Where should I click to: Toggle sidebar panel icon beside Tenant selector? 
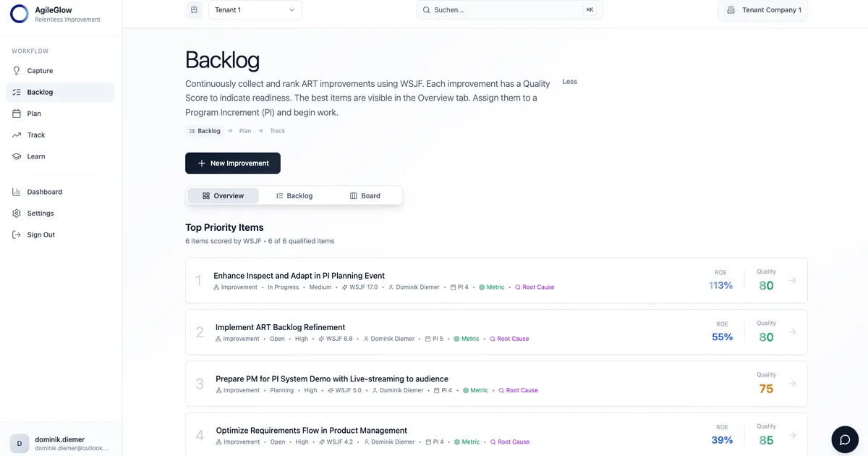pyautogui.click(x=194, y=10)
